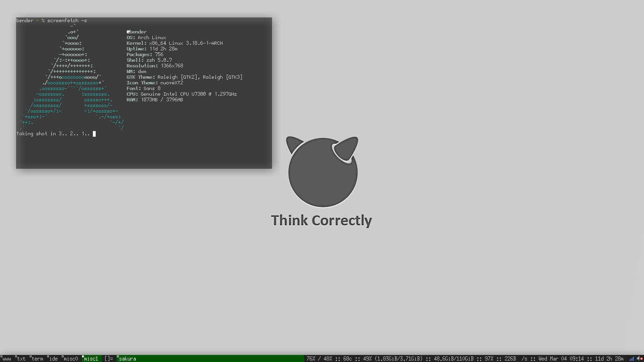
Task: Click the memory usage 49% (1.83GiB/3.71GiB)
Action: (x=393, y=359)
